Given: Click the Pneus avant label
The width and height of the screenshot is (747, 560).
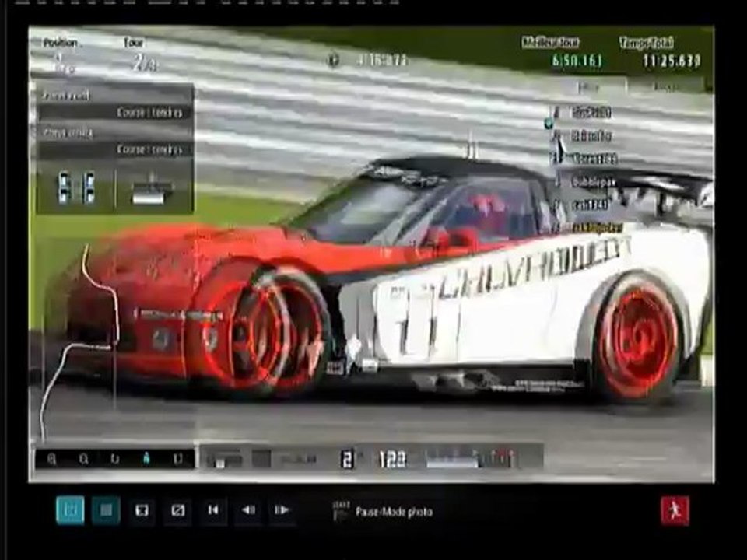Looking at the screenshot, I should pos(65,96).
